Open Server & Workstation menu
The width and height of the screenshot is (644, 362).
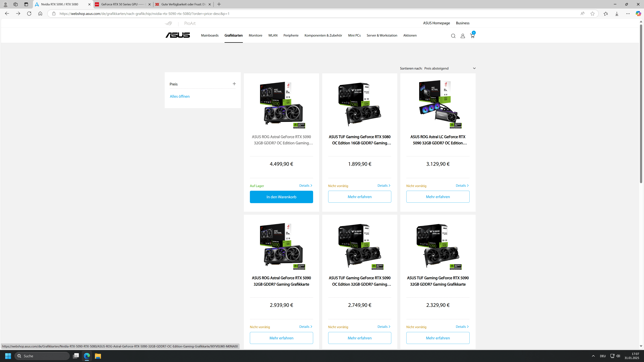(x=382, y=35)
